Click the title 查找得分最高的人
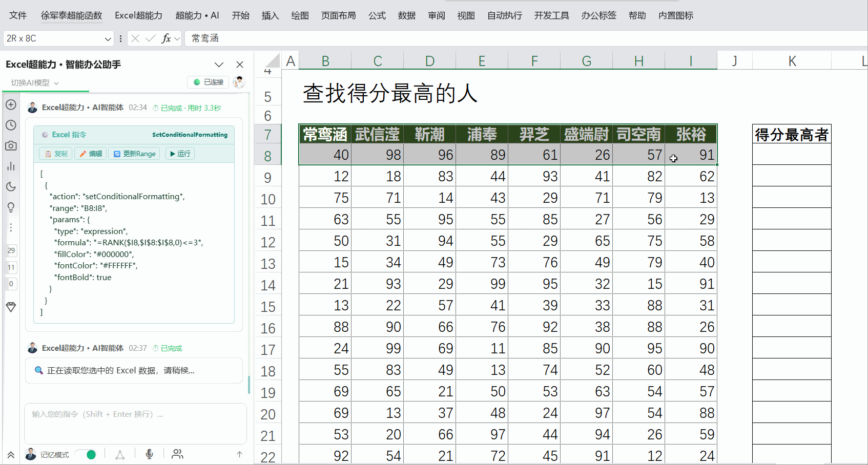This screenshot has width=868, height=465. pyautogui.click(x=390, y=94)
